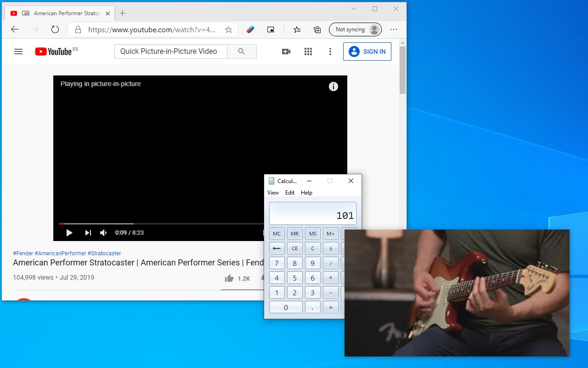This screenshot has width=588, height=368.
Task: Open Edge Settings and more menu
Action: tap(394, 29)
